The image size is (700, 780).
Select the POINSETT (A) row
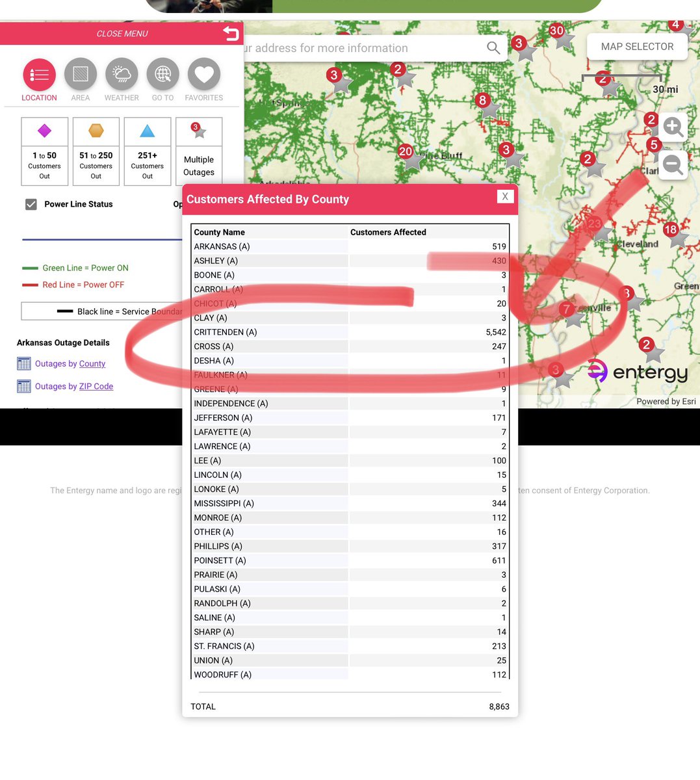pyautogui.click(x=350, y=560)
